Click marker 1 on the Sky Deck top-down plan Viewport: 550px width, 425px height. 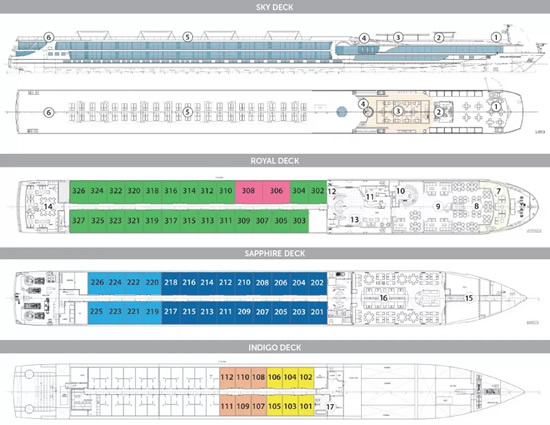pyautogui.click(x=496, y=106)
